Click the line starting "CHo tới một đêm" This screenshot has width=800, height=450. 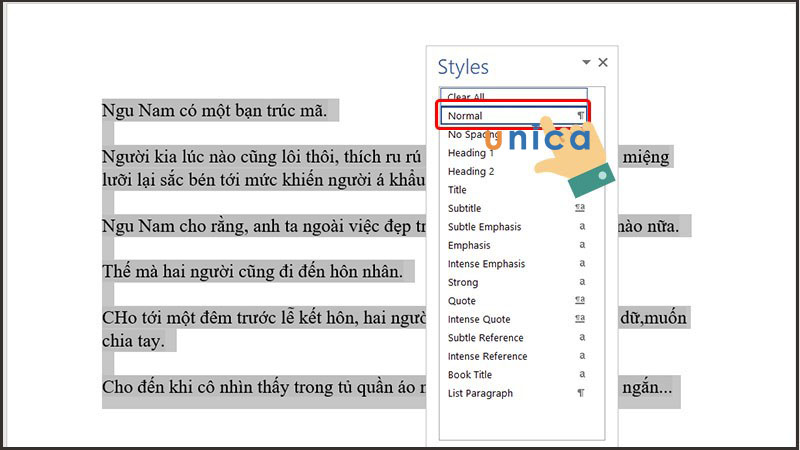(263, 318)
